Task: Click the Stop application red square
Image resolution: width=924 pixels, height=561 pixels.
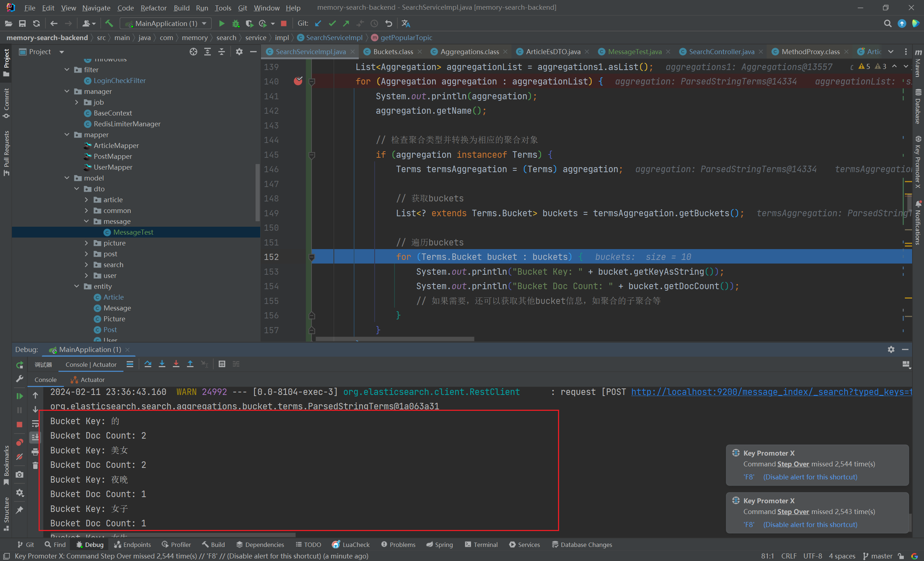Action: pyautogui.click(x=19, y=423)
